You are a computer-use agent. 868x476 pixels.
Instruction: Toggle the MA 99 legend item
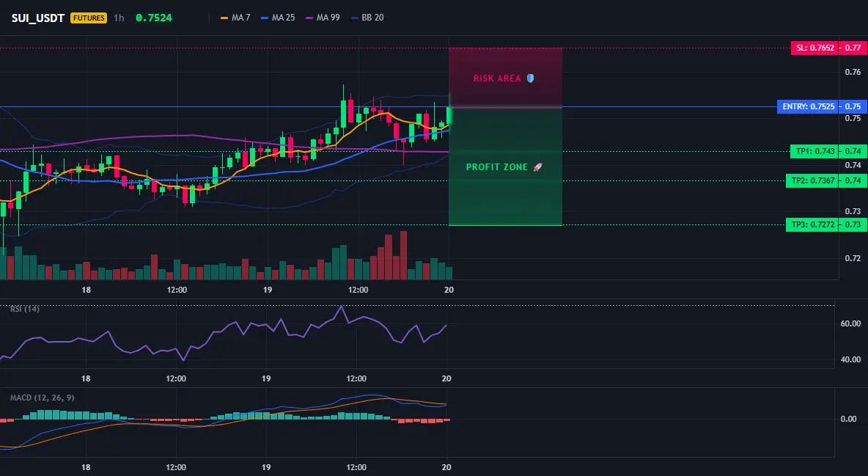tap(323, 18)
